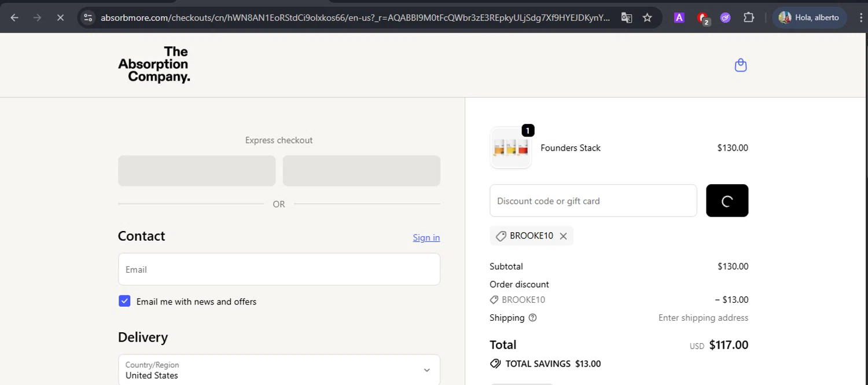Click the second express checkout button
This screenshot has width=868, height=385.
click(x=362, y=171)
